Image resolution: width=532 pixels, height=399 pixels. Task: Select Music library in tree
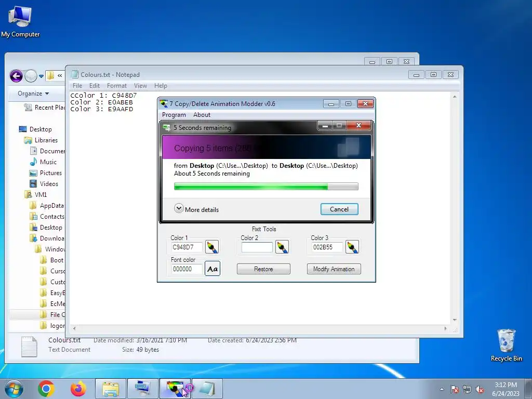point(43,162)
